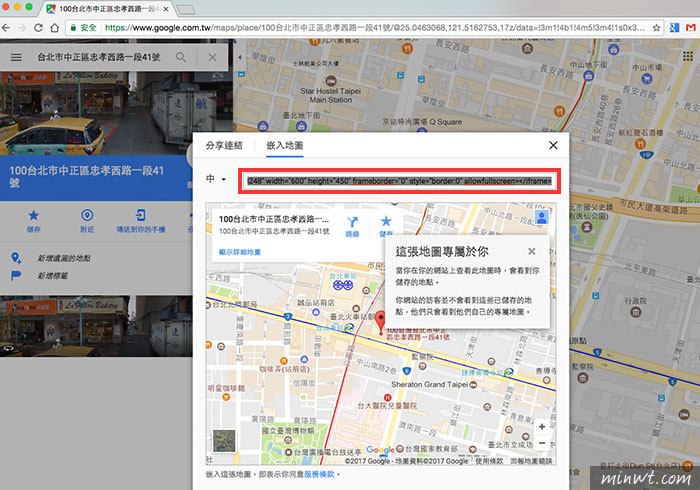Click the Star Hostel Taipei marker
Viewport: 700px width, 490px height.
331,81
